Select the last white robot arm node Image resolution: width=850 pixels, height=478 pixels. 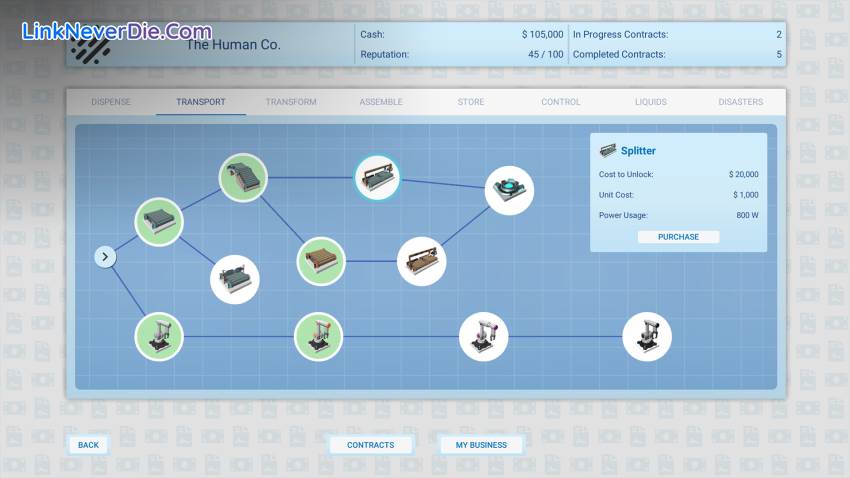(647, 337)
